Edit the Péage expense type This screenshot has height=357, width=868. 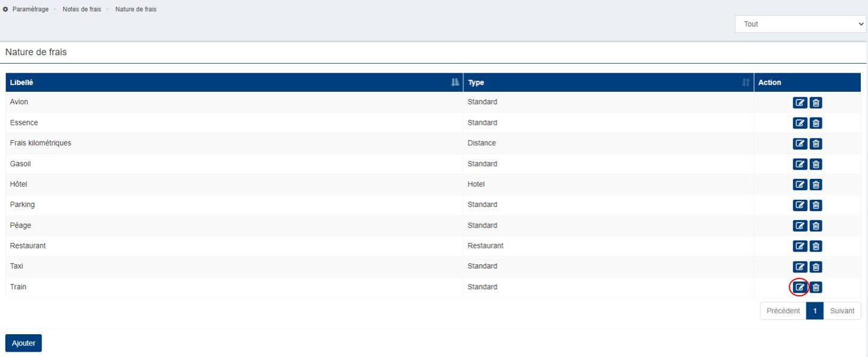click(800, 226)
